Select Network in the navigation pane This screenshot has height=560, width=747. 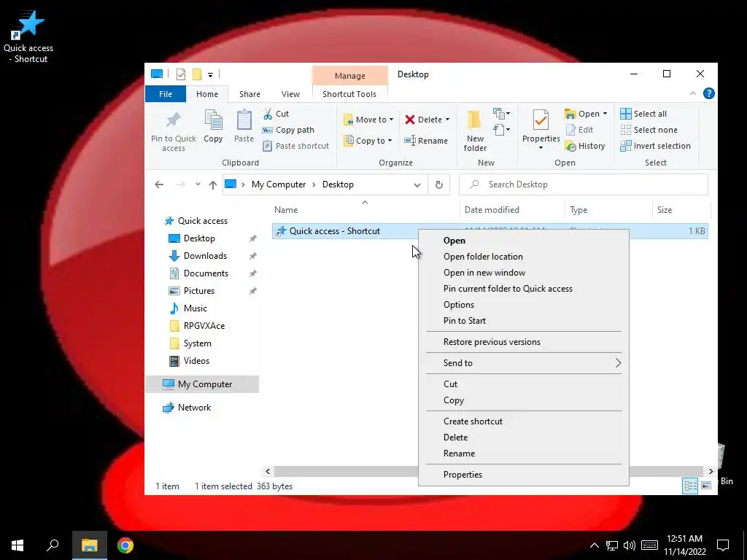(194, 408)
